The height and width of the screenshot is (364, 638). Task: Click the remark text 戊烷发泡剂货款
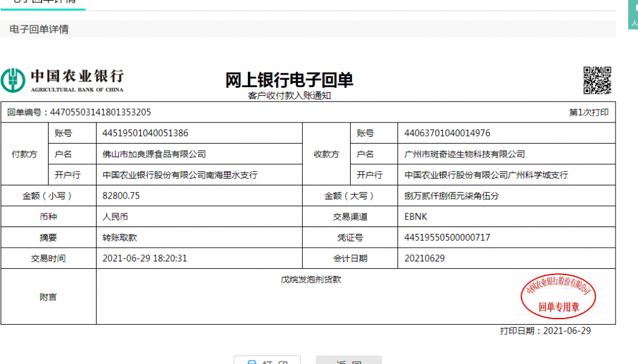point(311,279)
